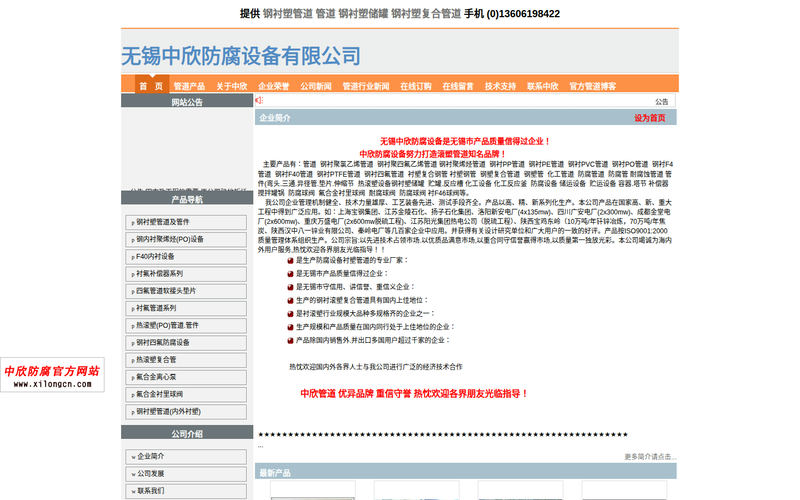Open 钢内衬聚烯烃(PO)设备 category
The image size is (800, 500).
(186, 239)
